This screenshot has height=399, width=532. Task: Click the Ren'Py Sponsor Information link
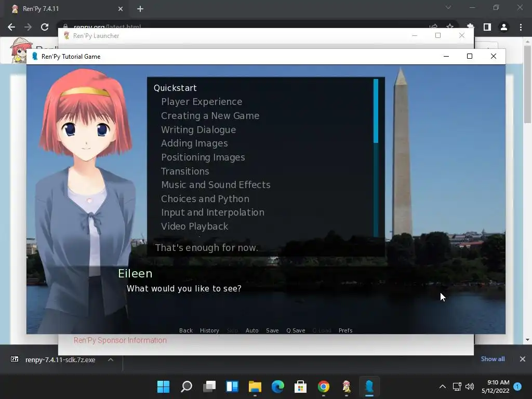click(120, 340)
